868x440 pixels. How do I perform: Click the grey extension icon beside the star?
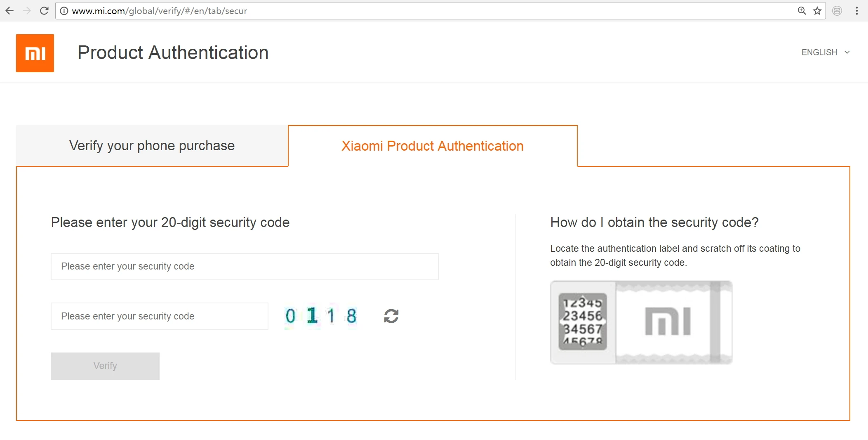(837, 11)
